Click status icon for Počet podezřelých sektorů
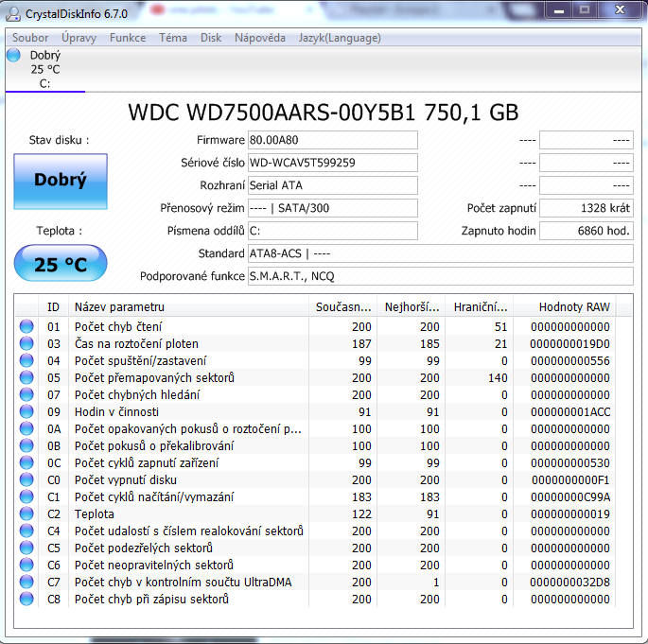This screenshot has height=644, width=648. coord(26,548)
